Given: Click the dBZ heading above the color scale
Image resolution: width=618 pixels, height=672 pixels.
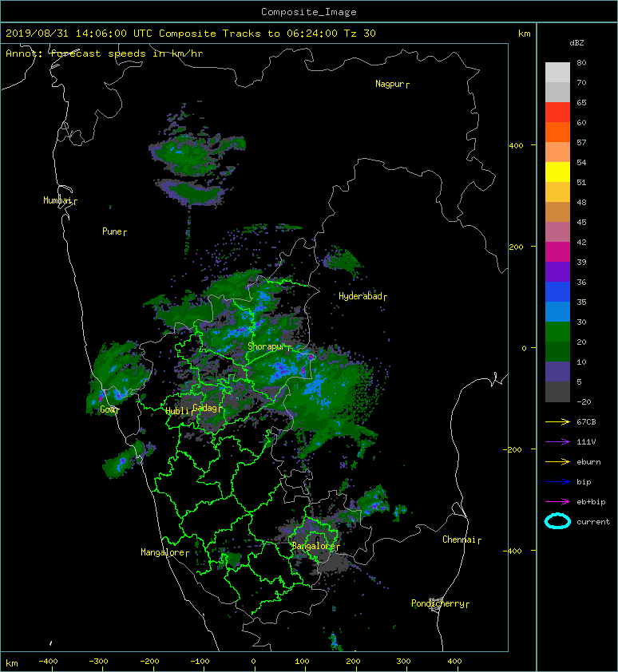Looking at the screenshot, I should [x=576, y=43].
